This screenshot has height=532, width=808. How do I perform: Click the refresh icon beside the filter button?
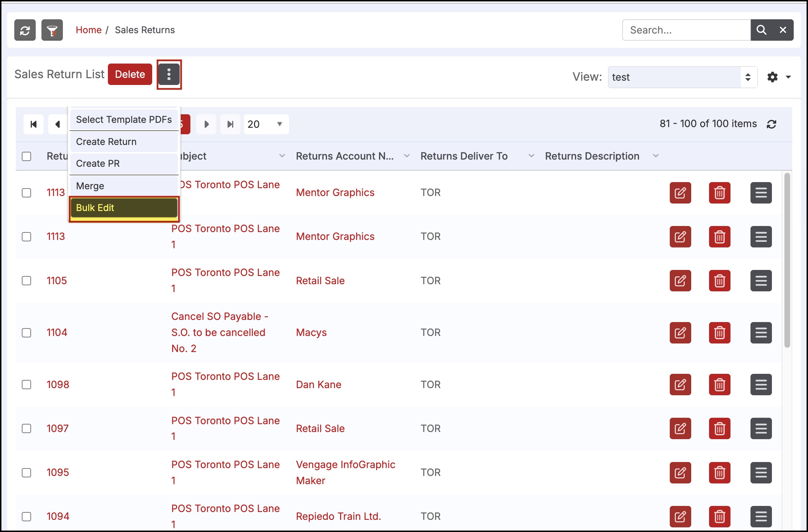(25, 30)
